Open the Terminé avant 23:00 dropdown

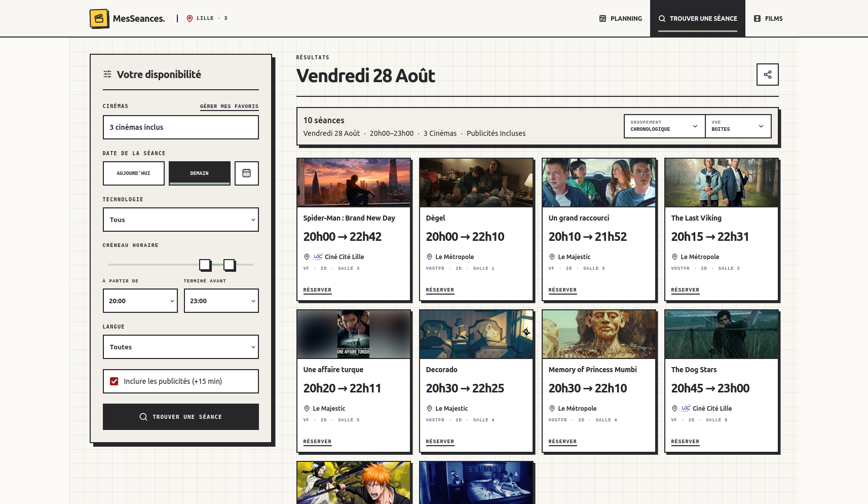[x=221, y=301]
